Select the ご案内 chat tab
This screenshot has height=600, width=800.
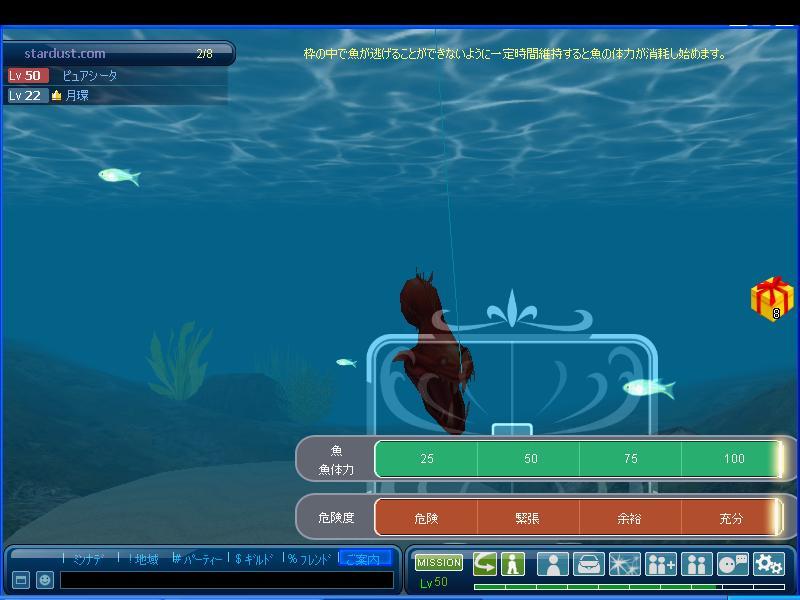point(364,559)
